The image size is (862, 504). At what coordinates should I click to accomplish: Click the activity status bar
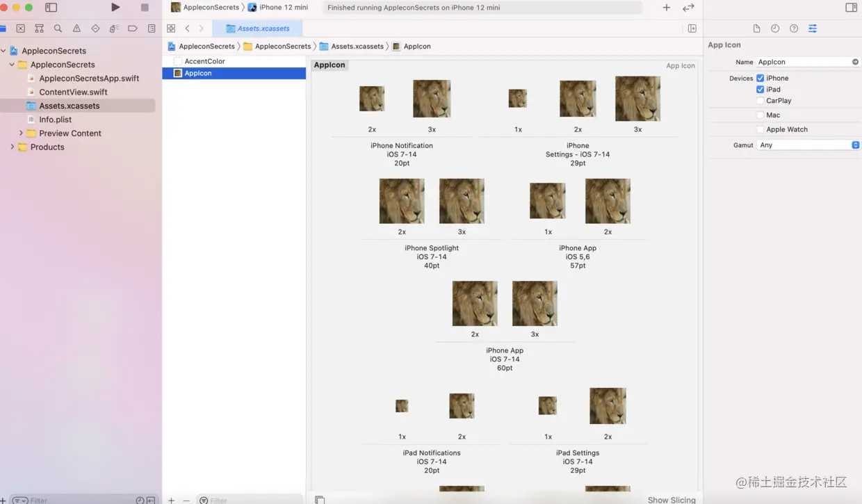click(x=482, y=8)
